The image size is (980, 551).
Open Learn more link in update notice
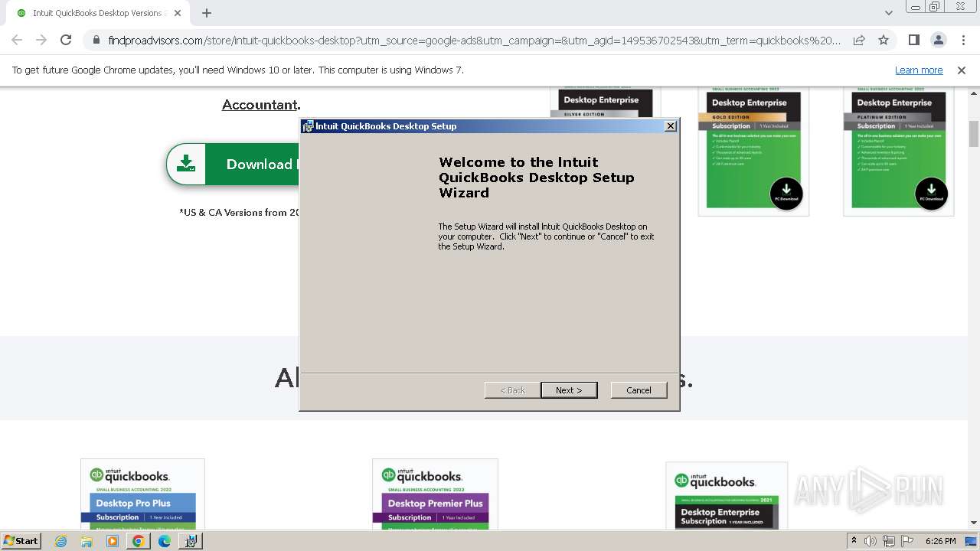919,70
